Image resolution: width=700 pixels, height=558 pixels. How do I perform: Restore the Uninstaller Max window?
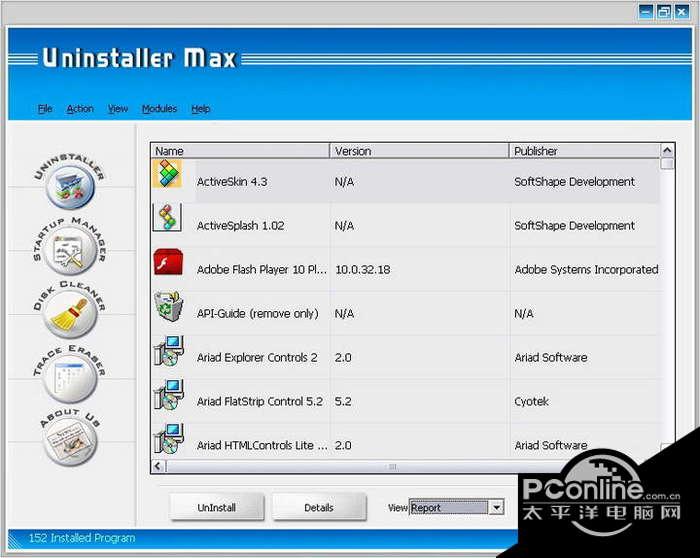pyautogui.click(x=664, y=12)
